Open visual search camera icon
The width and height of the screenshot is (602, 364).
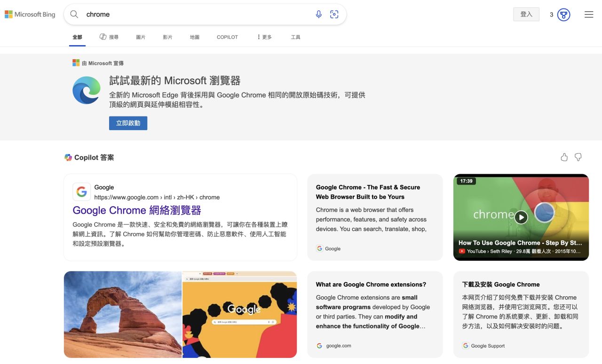(x=334, y=15)
